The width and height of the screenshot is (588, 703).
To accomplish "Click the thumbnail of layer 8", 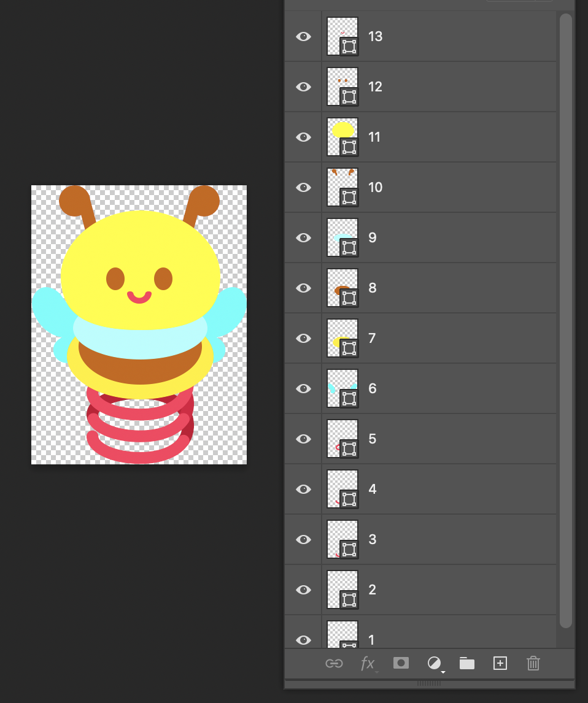I will pyautogui.click(x=342, y=288).
